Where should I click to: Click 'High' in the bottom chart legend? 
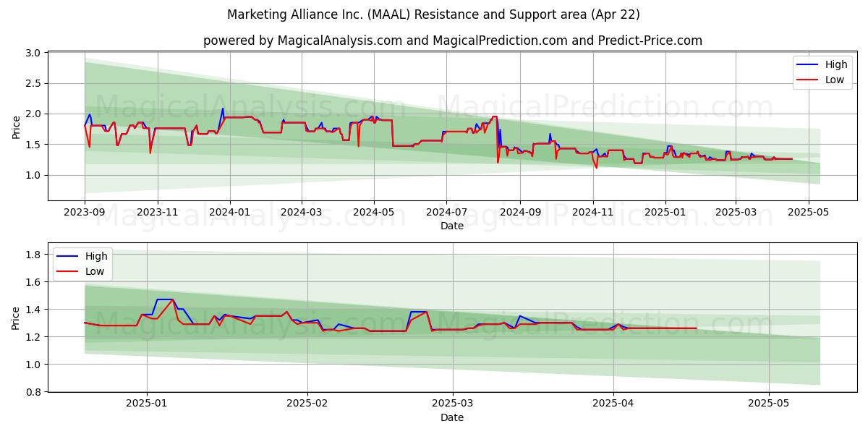tap(96, 256)
